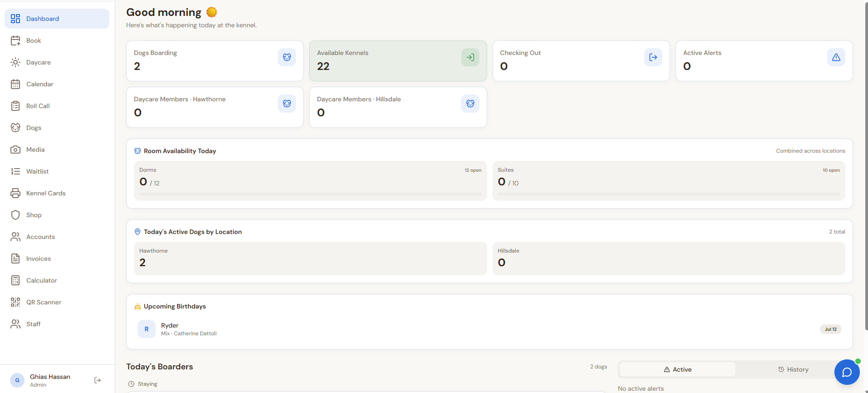This screenshot has height=393, width=868.
Task: Click the Staff people icon
Action: tap(15, 324)
